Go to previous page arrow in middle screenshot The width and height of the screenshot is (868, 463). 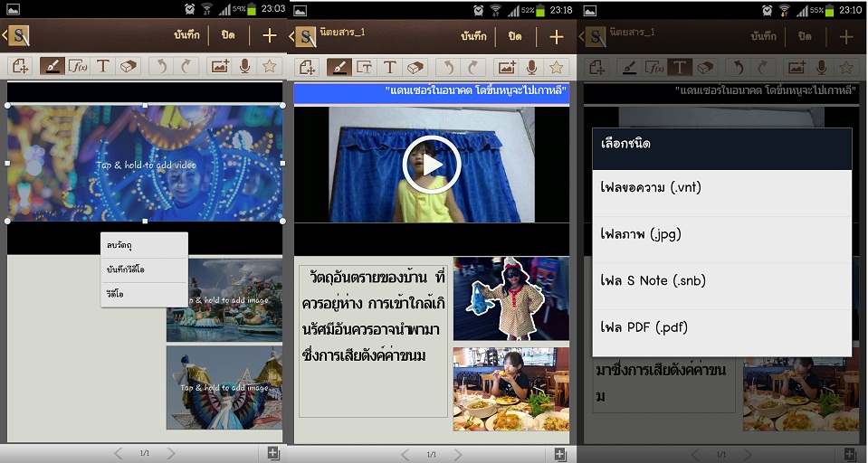click(x=405, y=454)
